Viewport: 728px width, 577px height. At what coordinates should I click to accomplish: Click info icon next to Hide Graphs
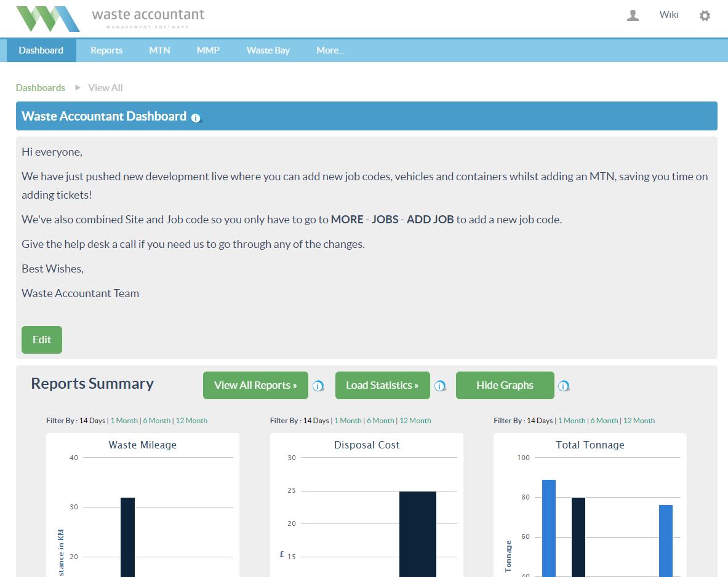pyautogui.click(x=563, y=386)
